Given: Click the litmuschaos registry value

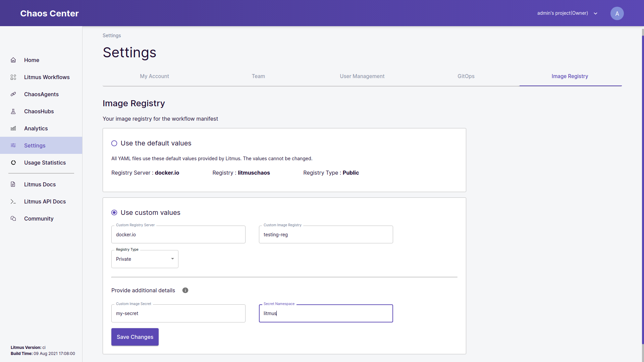Looking at the screenshot, I should 254,173.
